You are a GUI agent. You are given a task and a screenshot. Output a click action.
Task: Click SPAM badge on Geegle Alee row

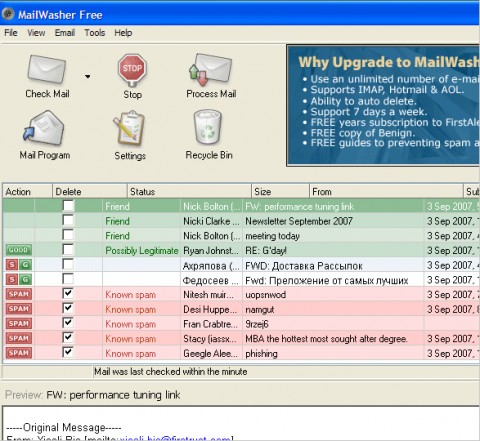click(x=19, y=353)
